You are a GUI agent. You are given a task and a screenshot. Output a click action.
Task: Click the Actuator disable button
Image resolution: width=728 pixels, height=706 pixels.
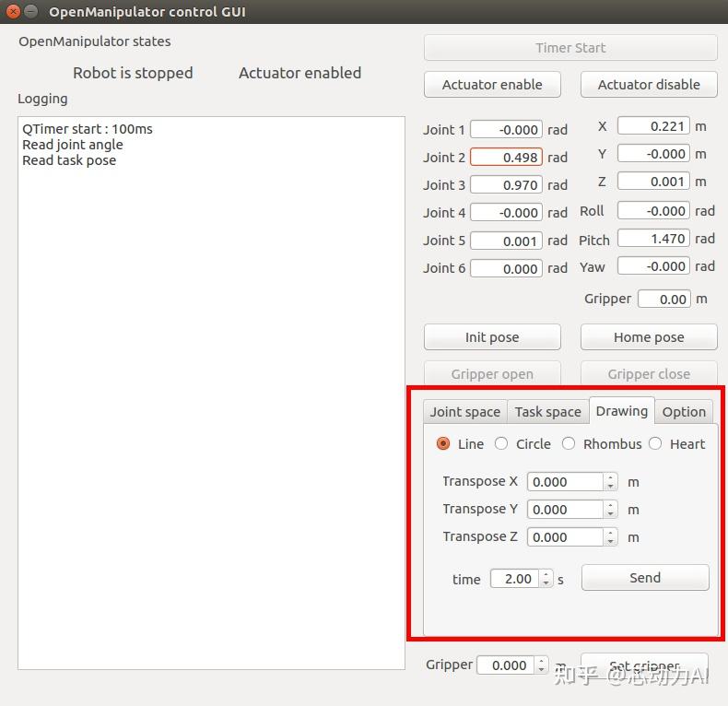click(649, 85)
